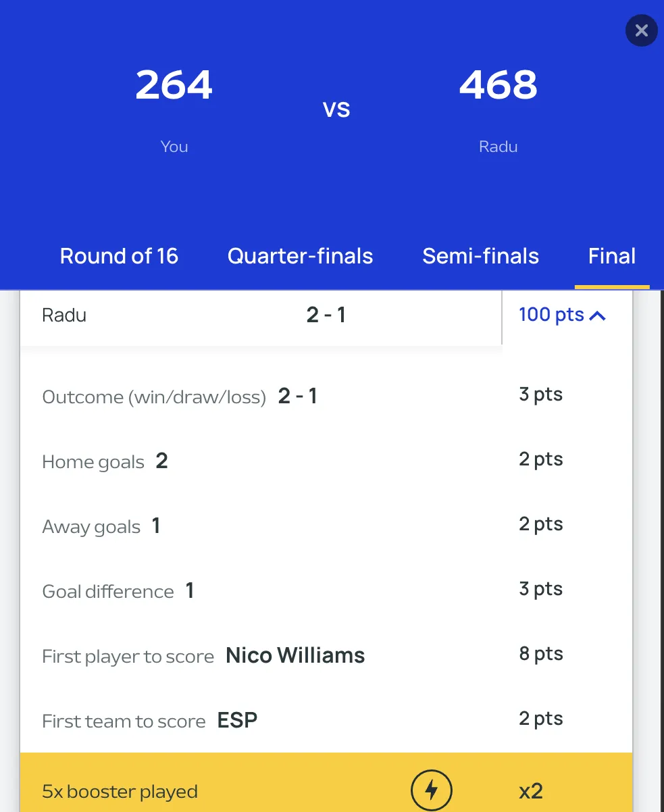This screenshot has height=812, width=664.
Task: Click the Away goals row
Action: coord(326,526)
